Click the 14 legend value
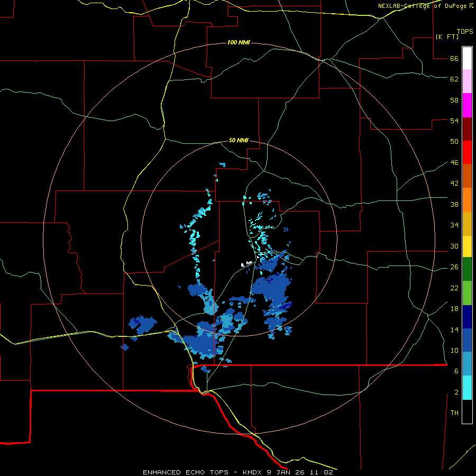Image resolution: width=476 pixels, height=476 pixels. coord(454,329)
